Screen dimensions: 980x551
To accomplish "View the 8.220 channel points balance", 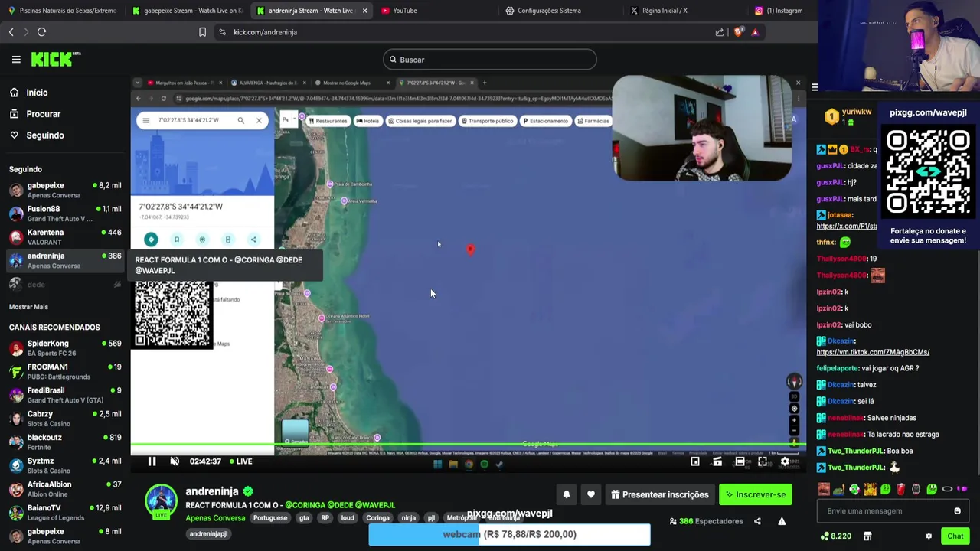I will coord(836,536).
